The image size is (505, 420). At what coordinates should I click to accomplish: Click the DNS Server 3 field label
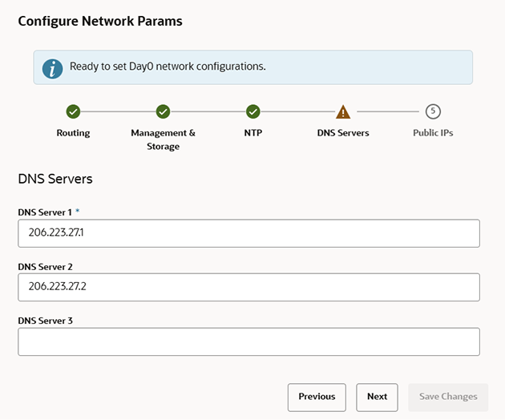click(x=45, y=321)
